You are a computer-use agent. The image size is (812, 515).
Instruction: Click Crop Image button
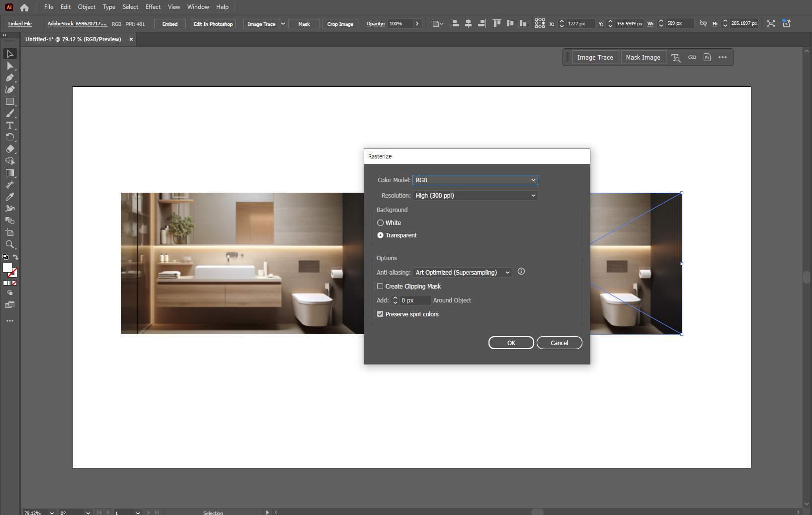click(340, 24)
